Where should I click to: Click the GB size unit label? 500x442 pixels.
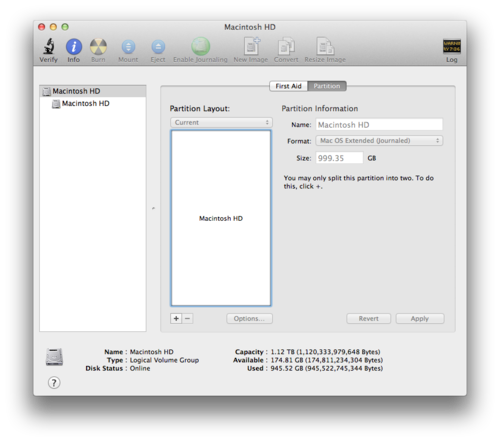[372, 158]
